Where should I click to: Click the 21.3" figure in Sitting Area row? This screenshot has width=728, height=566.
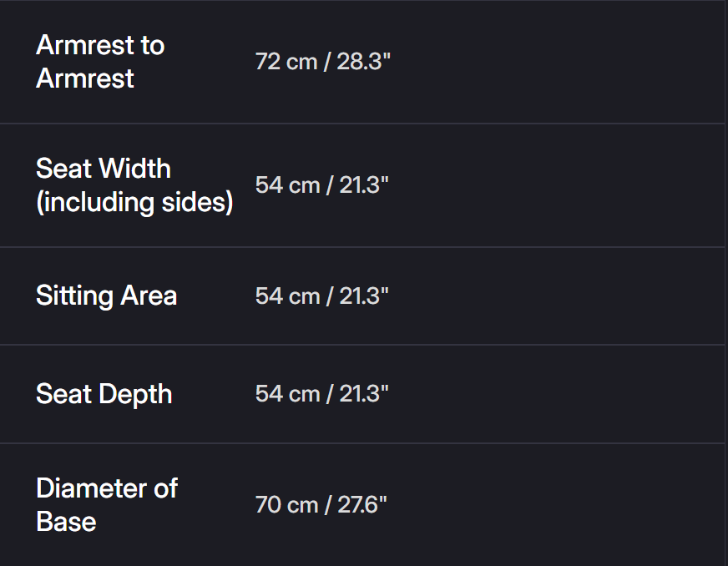click(x=364, y=296)
